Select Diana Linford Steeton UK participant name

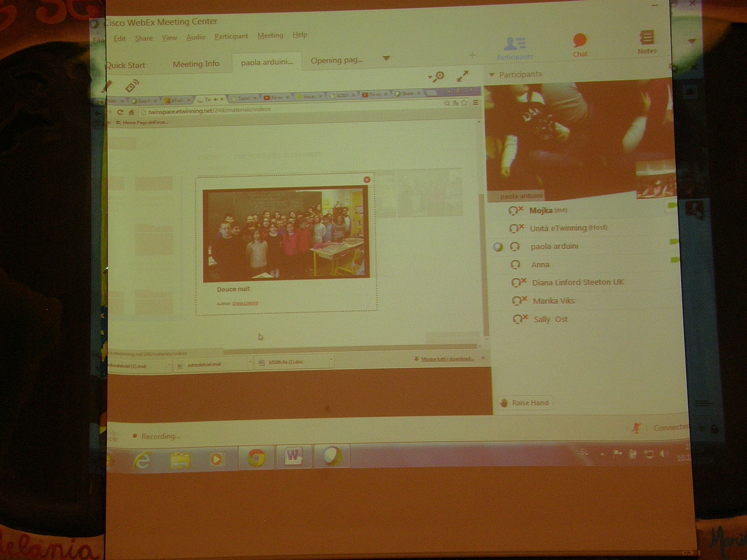pyautogui.click(x=578, y=282)
